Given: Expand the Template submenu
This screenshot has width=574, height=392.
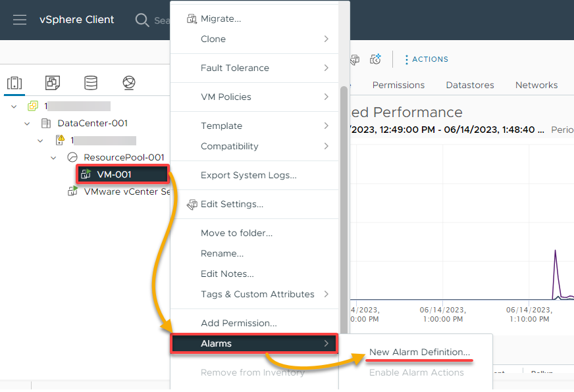Looking at the screenshot, I should tap(326, 126).
